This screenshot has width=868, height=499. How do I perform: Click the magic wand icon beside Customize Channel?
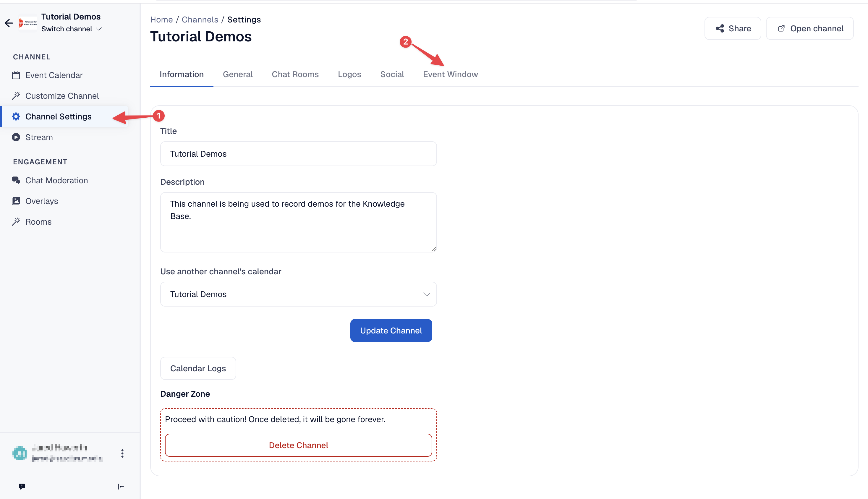[x=16, y=95]
